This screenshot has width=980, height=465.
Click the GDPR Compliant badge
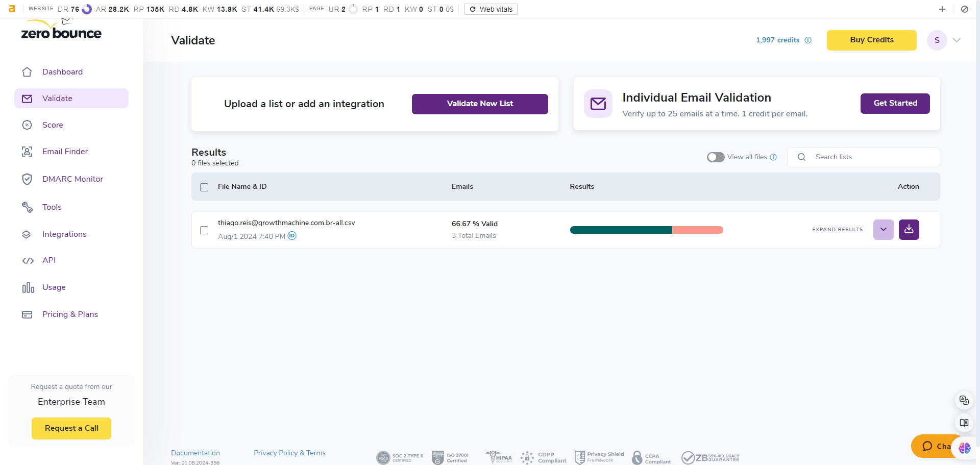click(x=544, y=458)
